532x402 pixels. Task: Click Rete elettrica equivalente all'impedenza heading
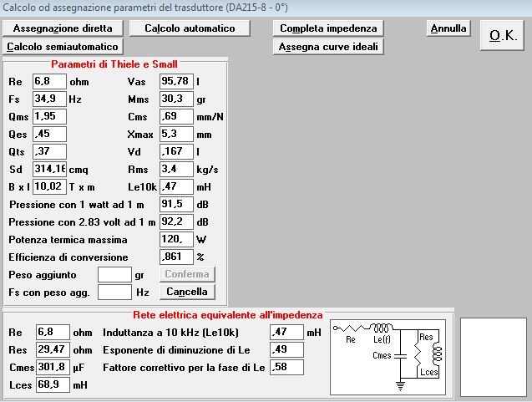tap(228, 315)
